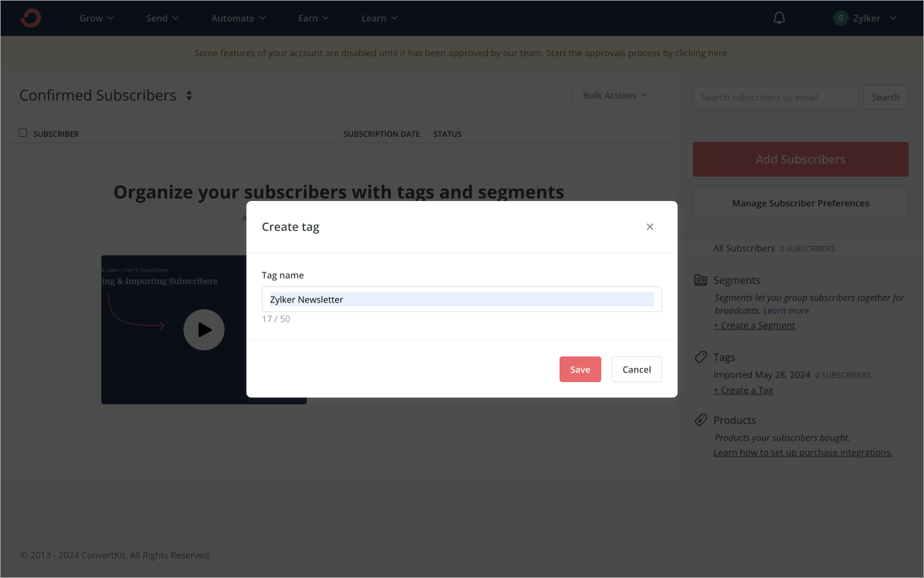Screen dimensions: 924x578
Task: Select All Subscribers in the sidebar
Action: (x=744, y=249)
